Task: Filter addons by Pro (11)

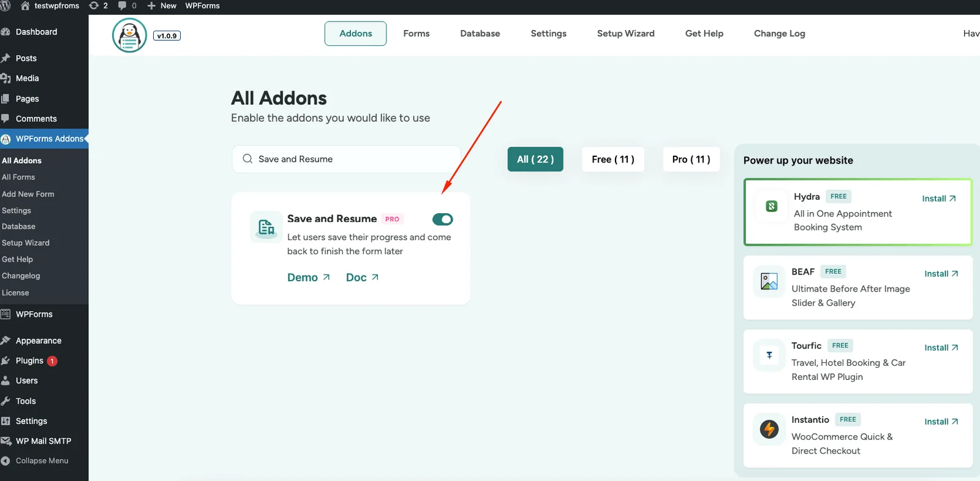Action: [691, 159]
